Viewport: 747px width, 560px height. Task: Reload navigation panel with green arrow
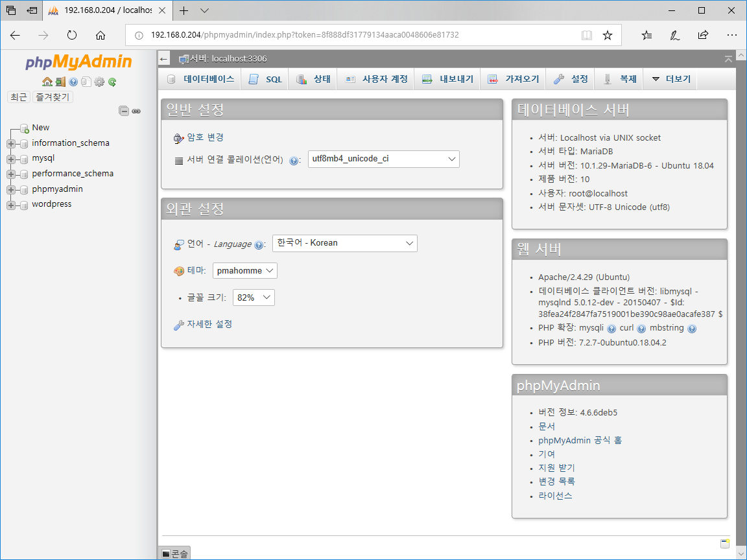[112, 82]
